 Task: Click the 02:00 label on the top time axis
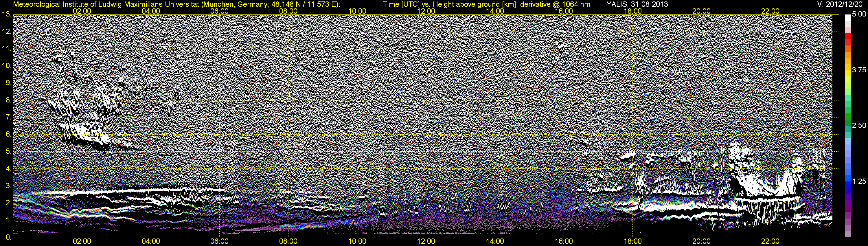pos(82,11)
